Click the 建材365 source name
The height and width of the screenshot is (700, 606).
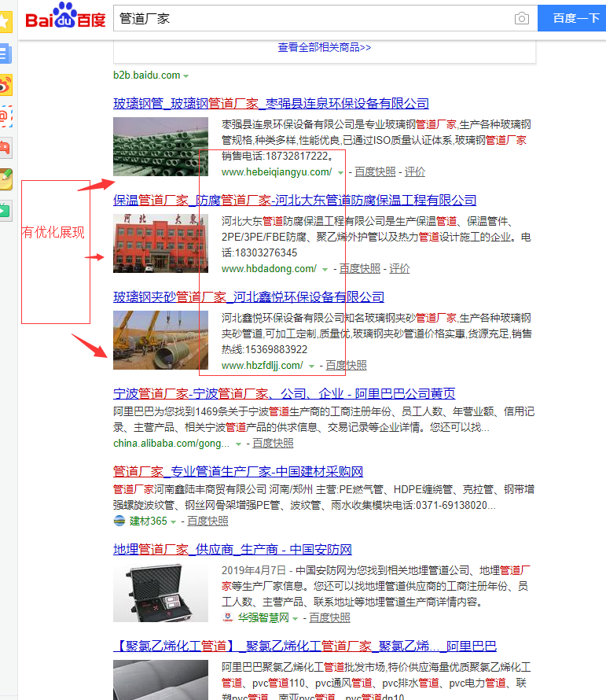coord(148,521)
